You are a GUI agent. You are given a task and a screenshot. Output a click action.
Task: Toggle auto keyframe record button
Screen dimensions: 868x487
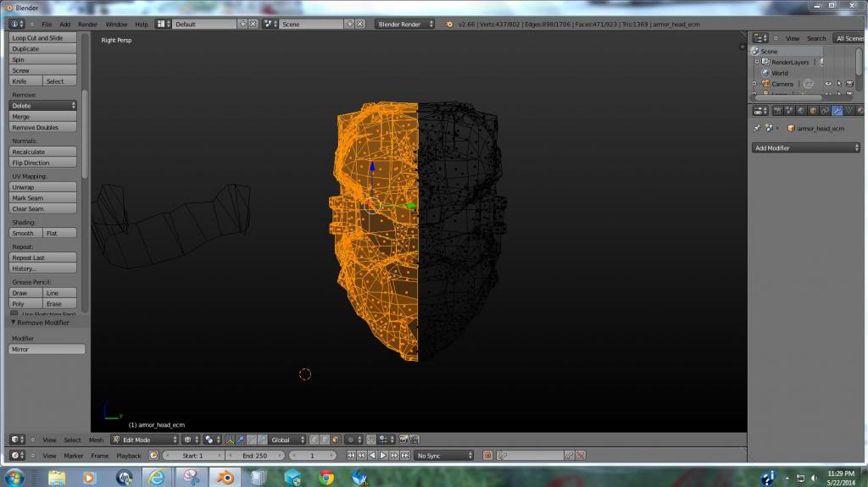[487, 456]
